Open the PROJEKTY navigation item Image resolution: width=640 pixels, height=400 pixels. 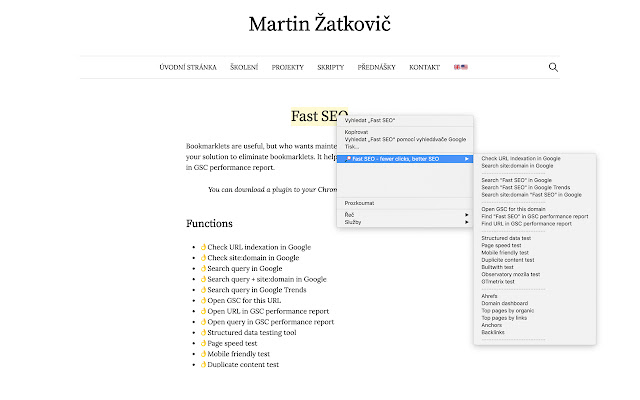click(x=288, y=67)
